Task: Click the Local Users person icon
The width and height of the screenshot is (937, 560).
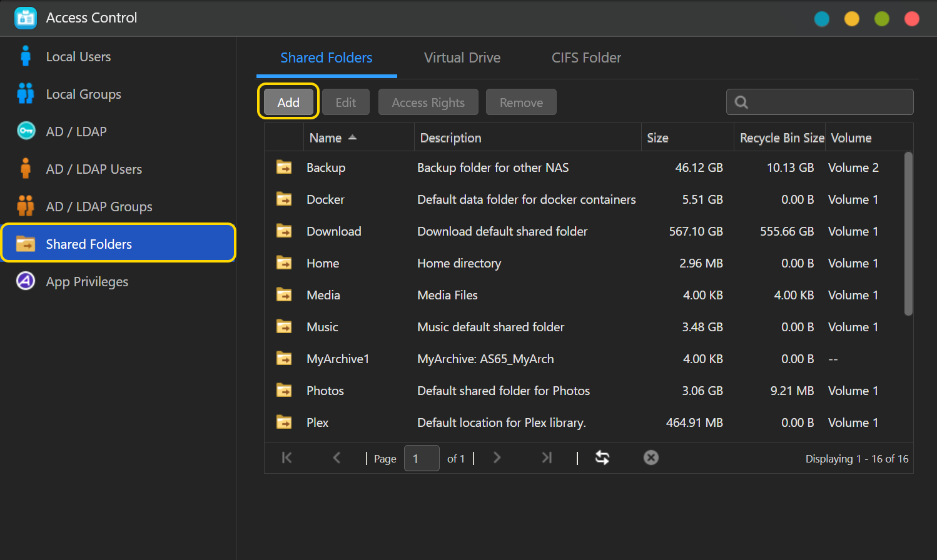Action: click(26, 56)
